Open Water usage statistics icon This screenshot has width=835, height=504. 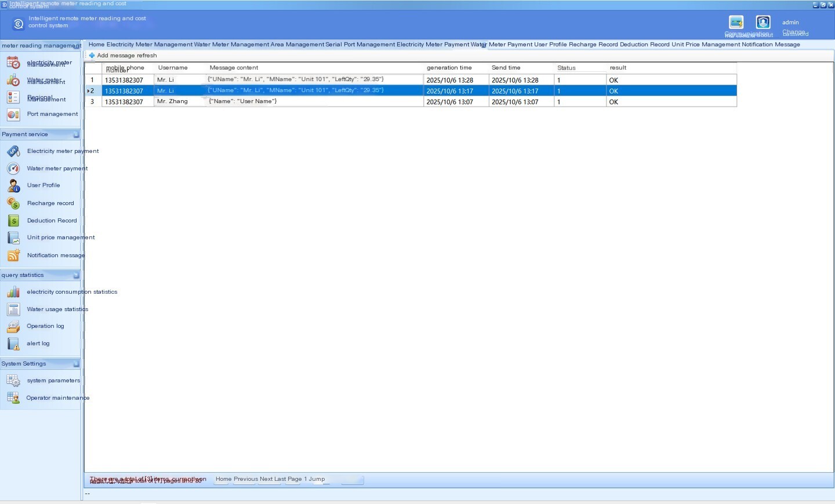[13, 309]
